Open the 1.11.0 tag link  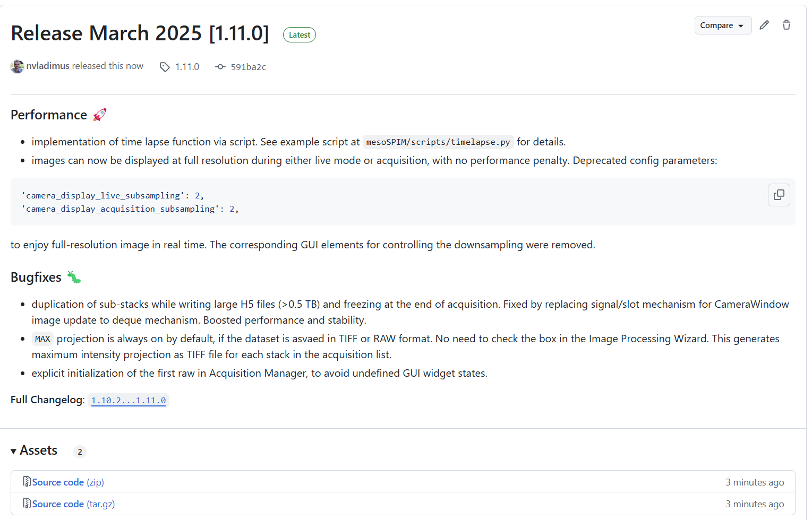point(187,67)
